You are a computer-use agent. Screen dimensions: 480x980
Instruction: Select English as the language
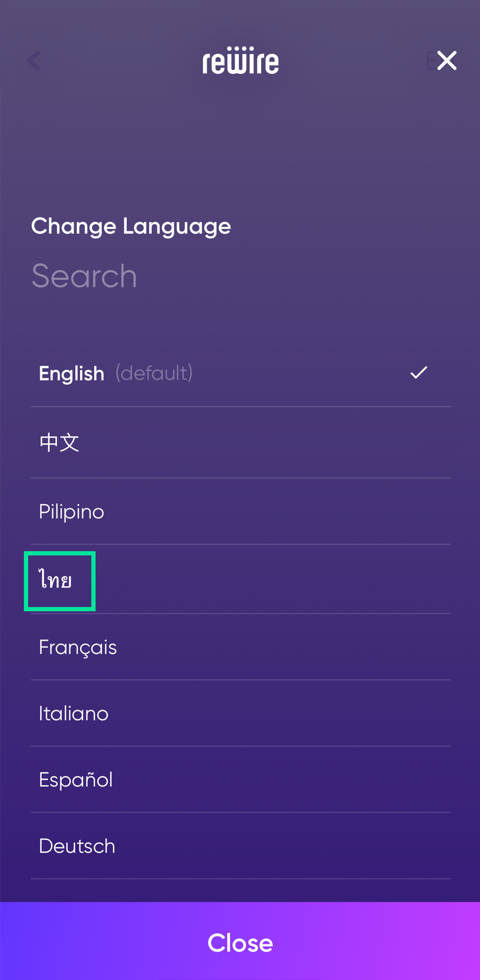pos(72,373)
